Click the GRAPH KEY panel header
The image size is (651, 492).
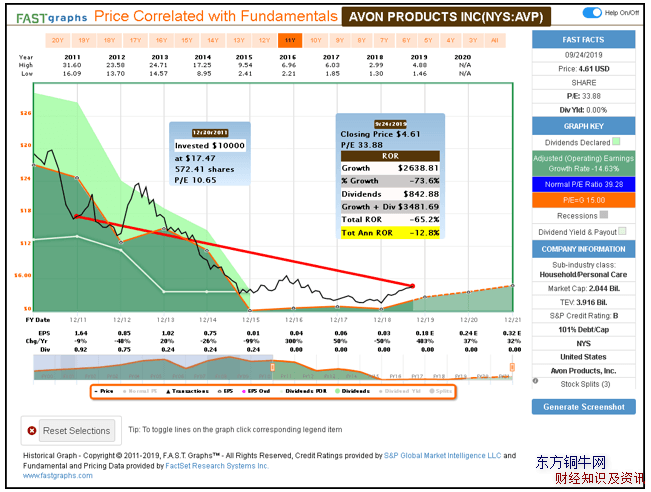[x=583, y=126]
